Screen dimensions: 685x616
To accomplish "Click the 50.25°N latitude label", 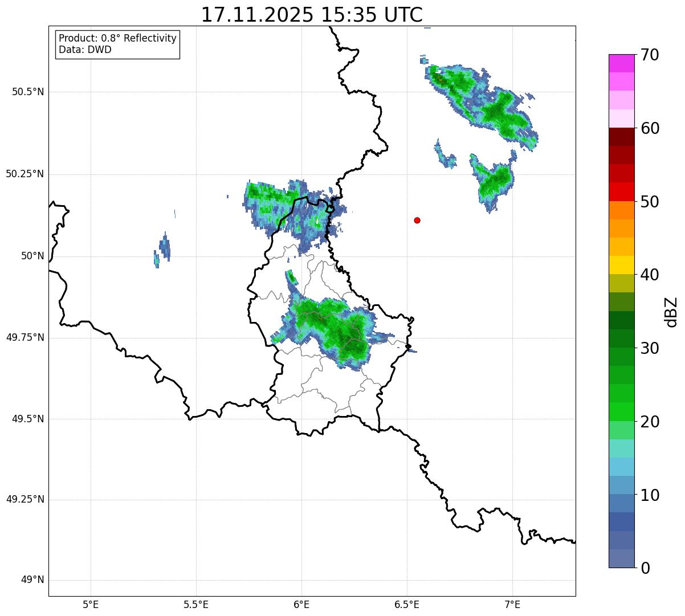I will coord(25,174).
